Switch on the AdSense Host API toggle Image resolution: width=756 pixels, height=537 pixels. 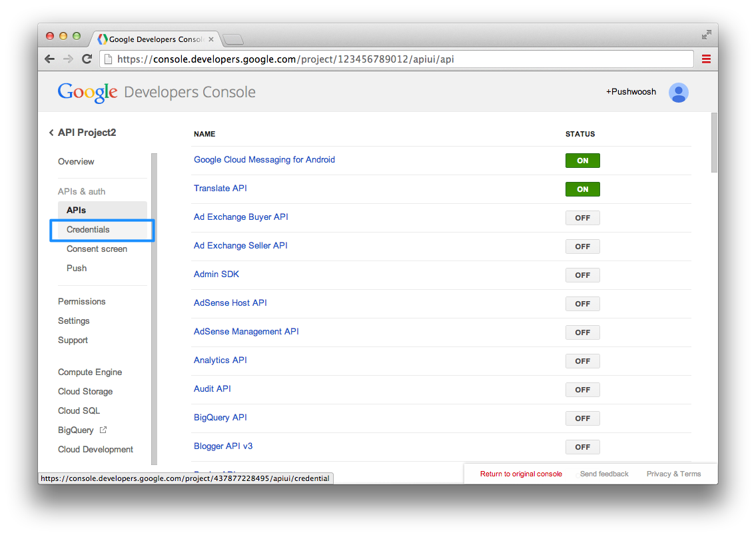pos(582,304)
